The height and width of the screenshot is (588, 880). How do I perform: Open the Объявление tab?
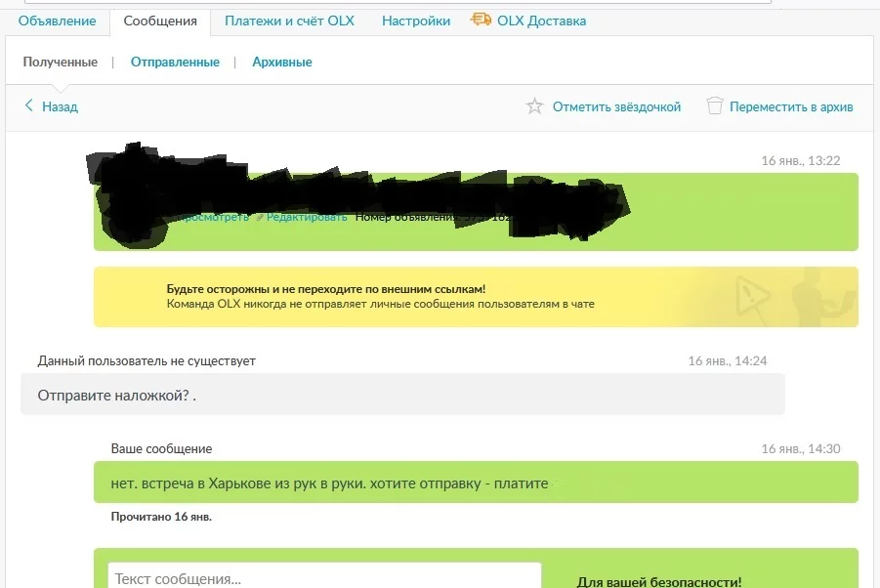tap(57, 21)
